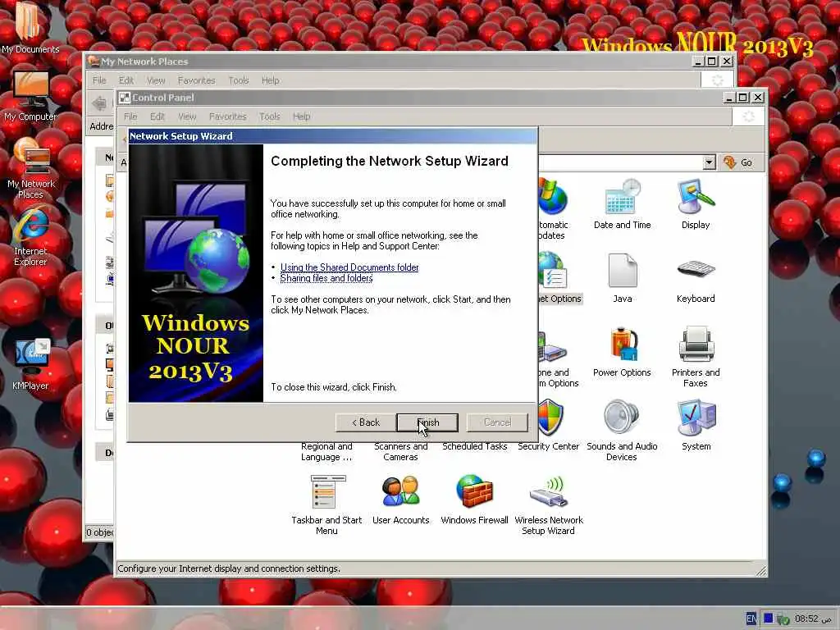This screenshot has height=630, width=840.
Task: Open Automatic Updates icon in Control Panel
Action: [552, 210]
